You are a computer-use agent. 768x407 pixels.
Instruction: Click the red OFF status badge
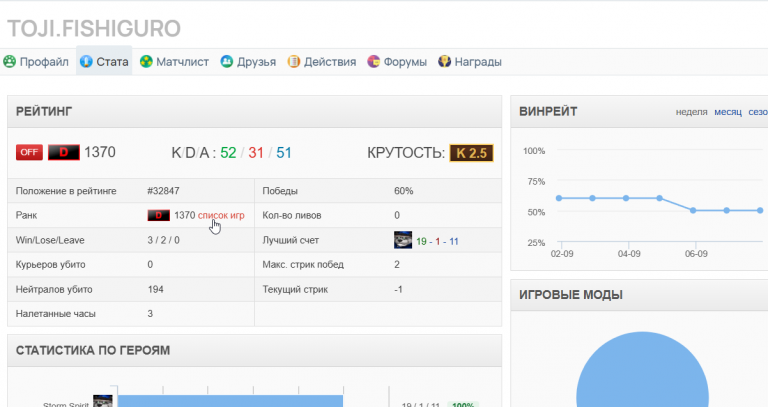(x=29, y=152)
